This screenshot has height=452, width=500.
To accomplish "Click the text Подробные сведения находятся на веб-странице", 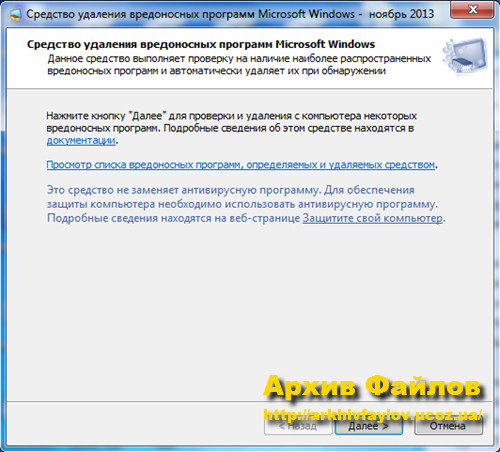I will coord(174,218).
